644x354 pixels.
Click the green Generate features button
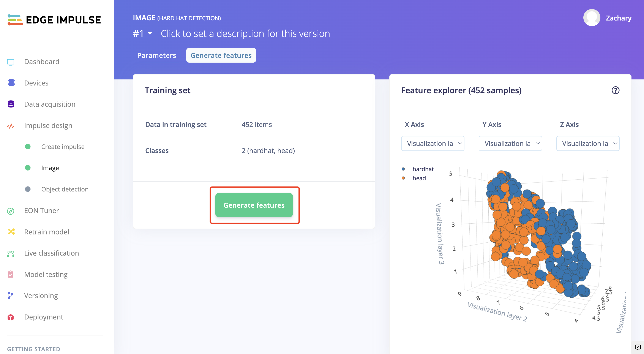tap(254, 205)
